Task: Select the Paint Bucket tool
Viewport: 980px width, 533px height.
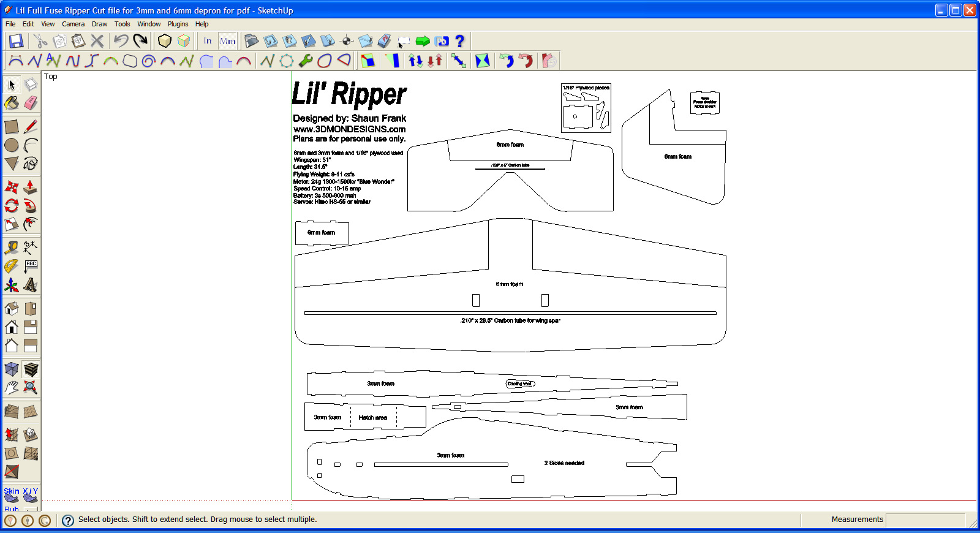Action: point(12,103)
